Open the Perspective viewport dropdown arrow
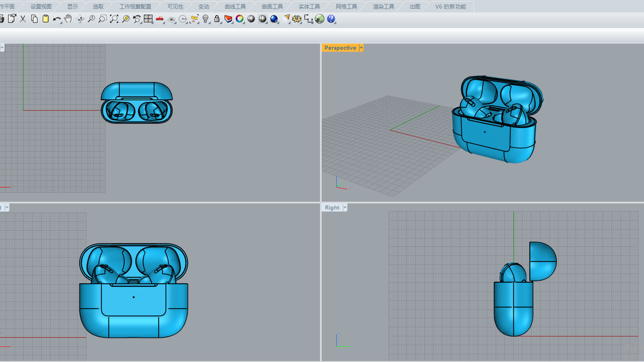This screenshot has height=362, width=644. [x=361, y=48]
